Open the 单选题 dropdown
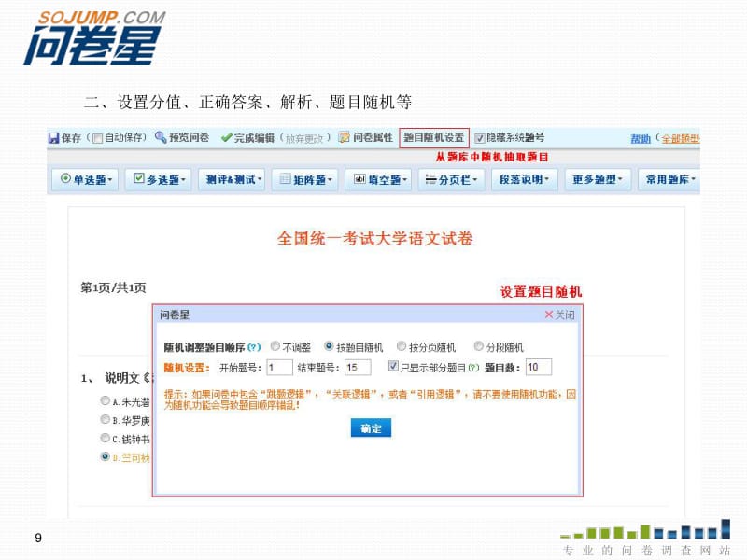Screen dimensions: 747x560 click(x=85, y=179)
